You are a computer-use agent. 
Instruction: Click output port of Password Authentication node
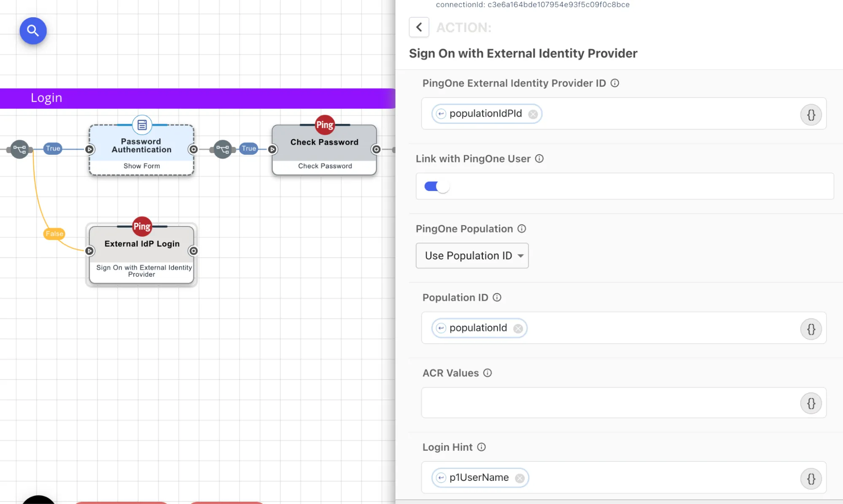pyautogui.click(x=193, y=149)
